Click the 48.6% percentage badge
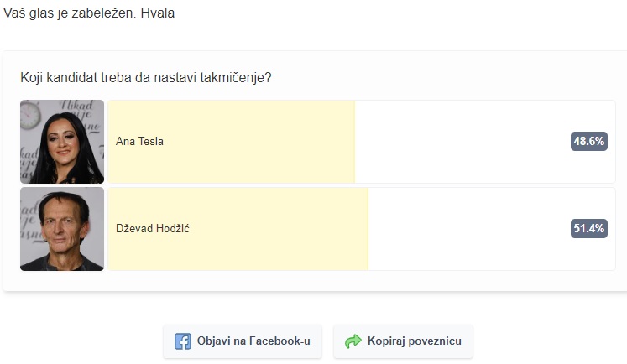This screenshot has height=364, width=627. pyautogui.click(x=589, y=141)
